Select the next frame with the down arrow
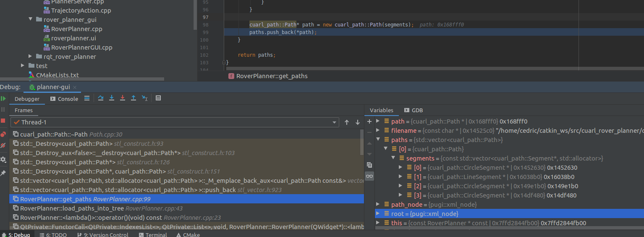 (358, 122)
